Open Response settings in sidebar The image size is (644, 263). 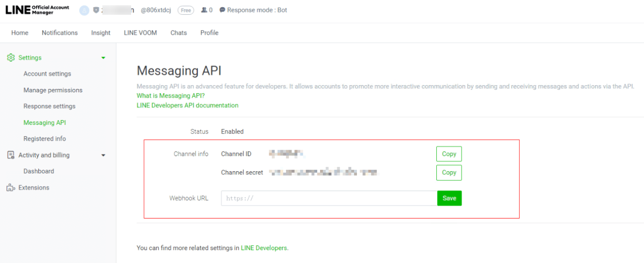[49, 106]
